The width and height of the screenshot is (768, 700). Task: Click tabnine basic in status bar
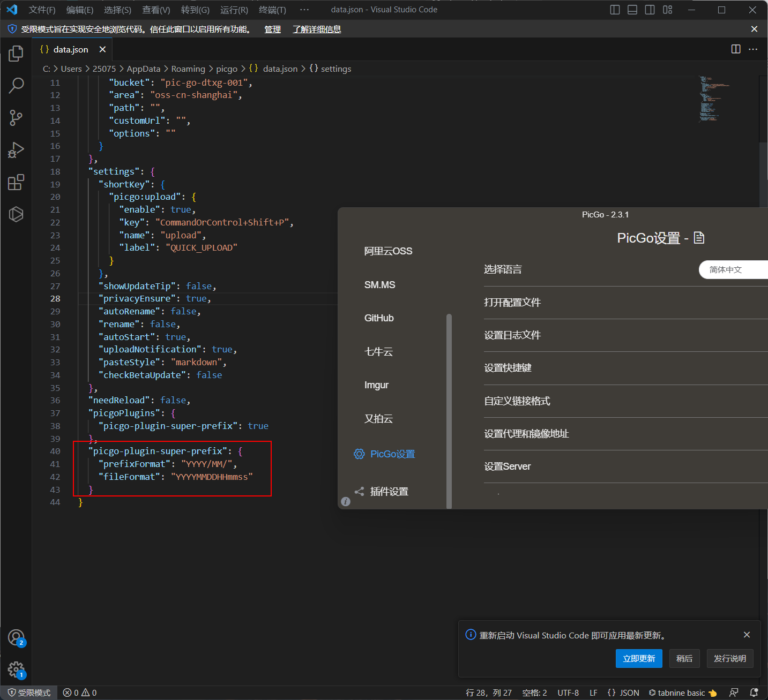[x=683, y=693]
